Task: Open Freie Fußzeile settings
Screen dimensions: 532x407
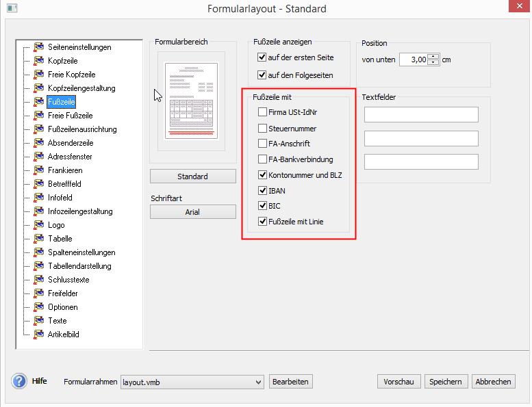Action: 71,116
